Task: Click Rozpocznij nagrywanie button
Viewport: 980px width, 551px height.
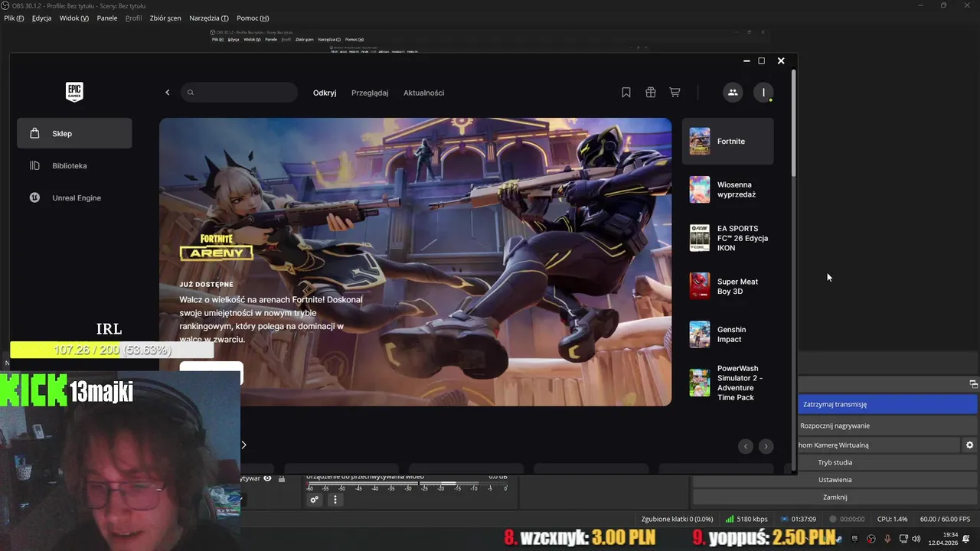Action: tap(888, 425)
